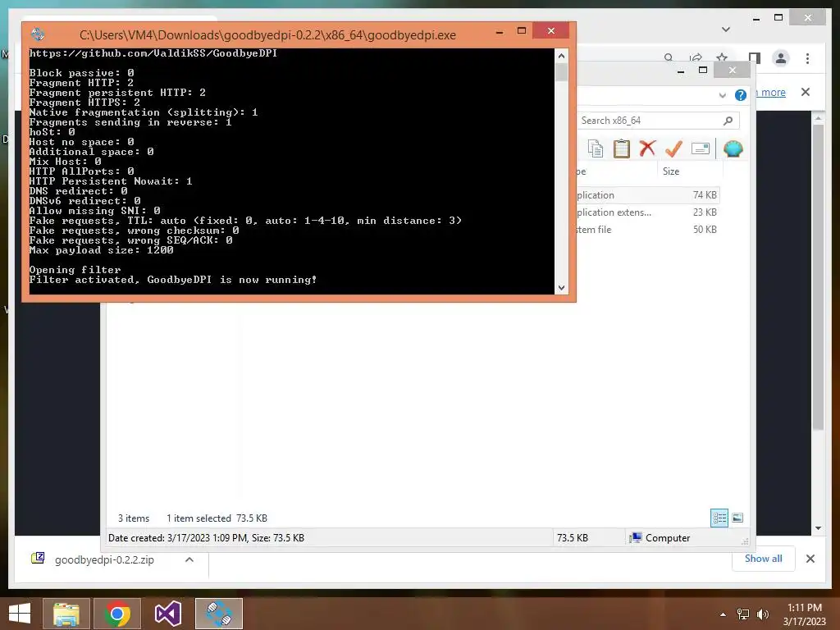
Task: Click the Chrome tab search chevron
Action: coord(726,30)
